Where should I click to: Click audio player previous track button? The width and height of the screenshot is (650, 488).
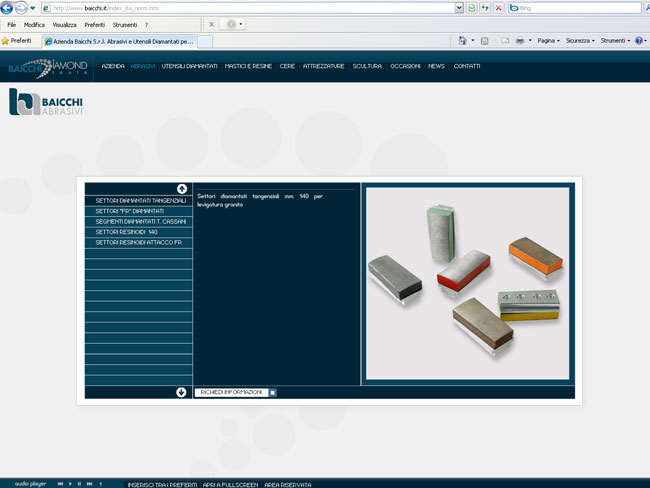[61, 484]
